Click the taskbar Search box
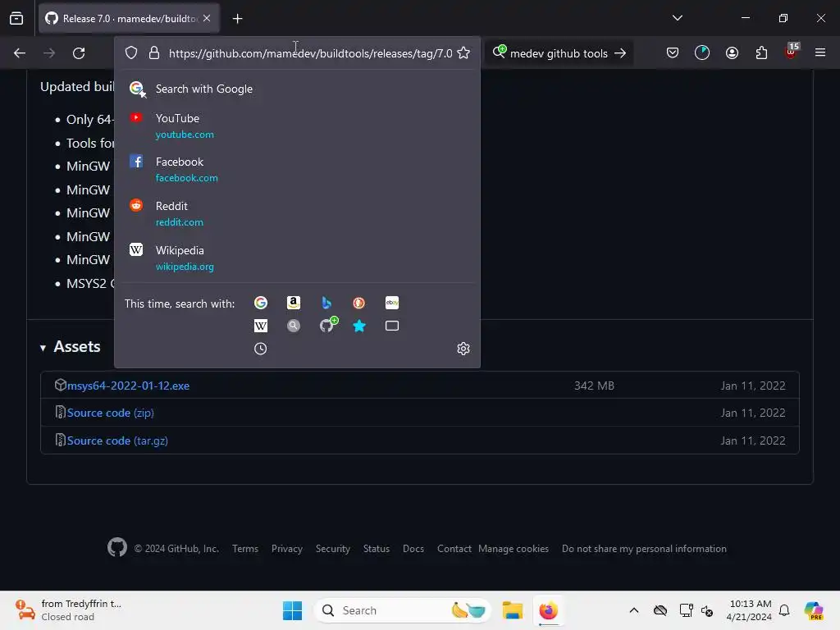This screenshot has width=840, height=630. [x=403, y=610]
